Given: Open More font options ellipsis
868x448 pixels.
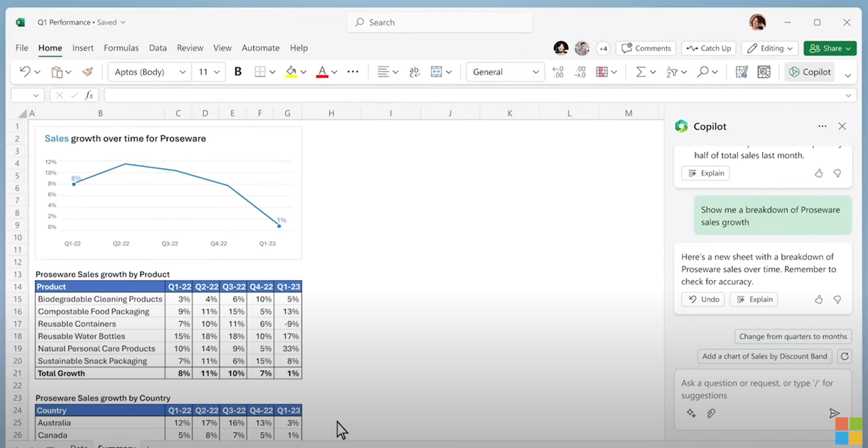Looking at the screenshot, I should pyautogui.click(x=353, y=72).
